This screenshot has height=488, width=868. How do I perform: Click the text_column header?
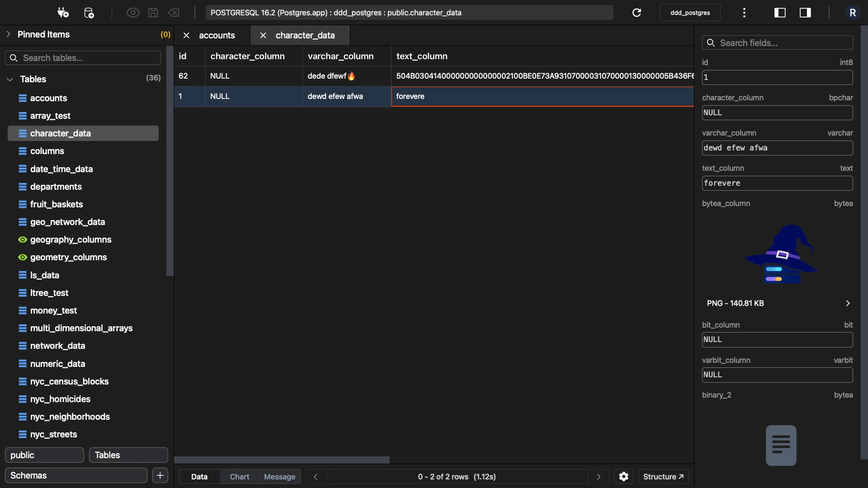[x=542, y=56]
